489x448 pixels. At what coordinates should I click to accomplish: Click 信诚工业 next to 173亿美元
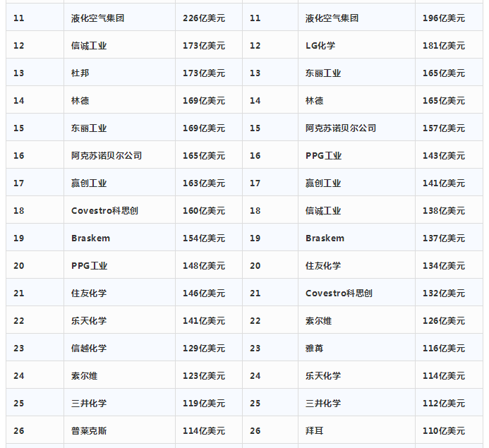(x=89, y=46)
